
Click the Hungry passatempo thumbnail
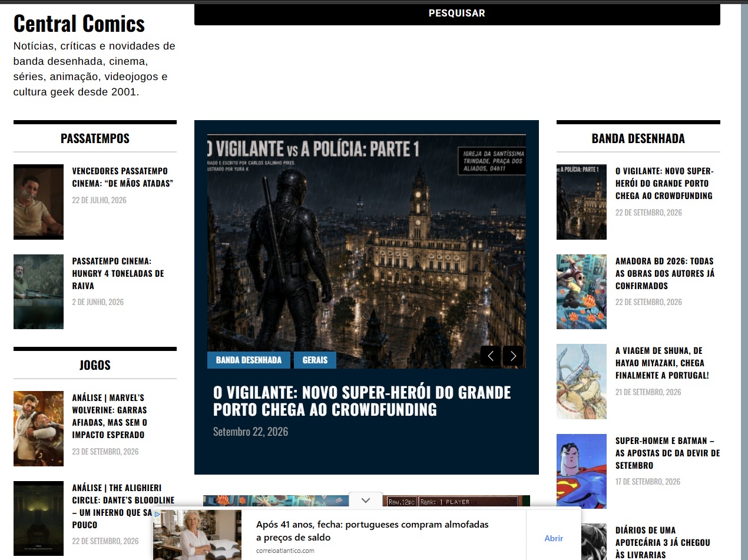click(38, 291)
